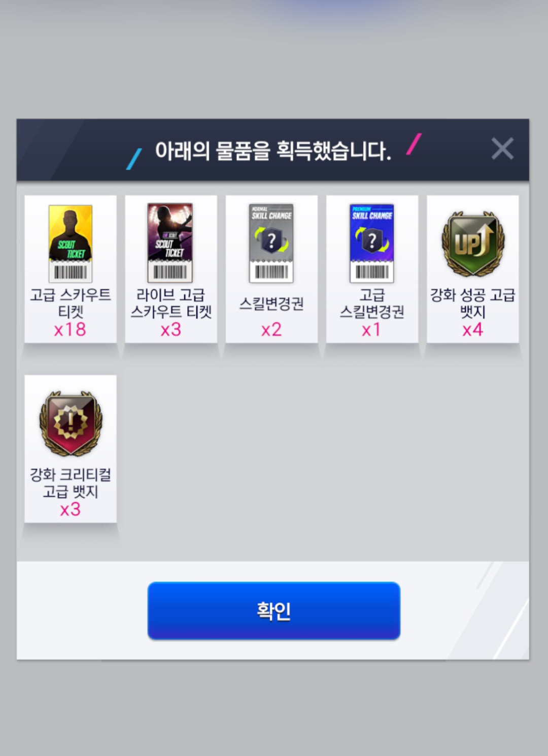Tap the x3 quantity under 라이브 스카우트 티켓
The image size is (548, 756).
pyautogui.click(x=171, y=330)
